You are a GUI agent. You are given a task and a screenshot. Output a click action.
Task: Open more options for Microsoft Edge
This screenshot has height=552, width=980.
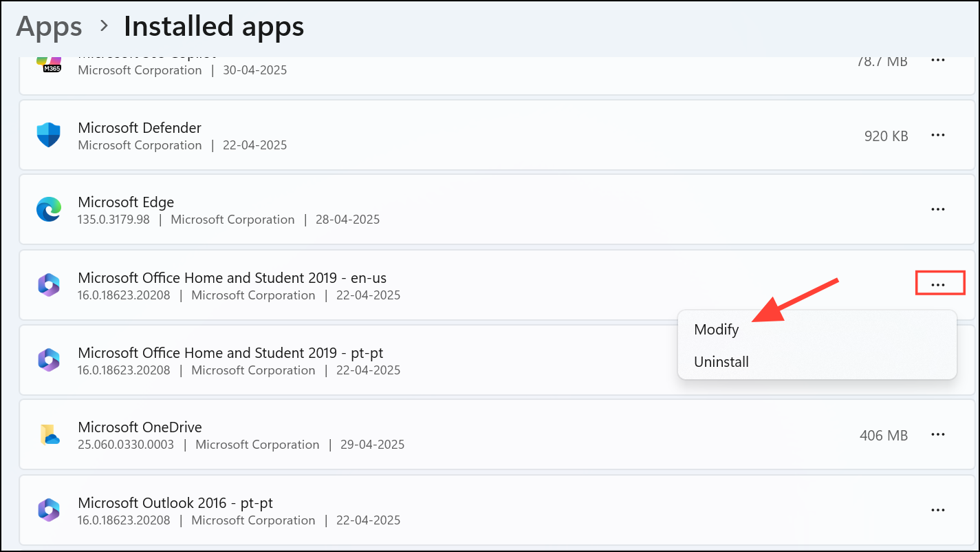point(938,209)
